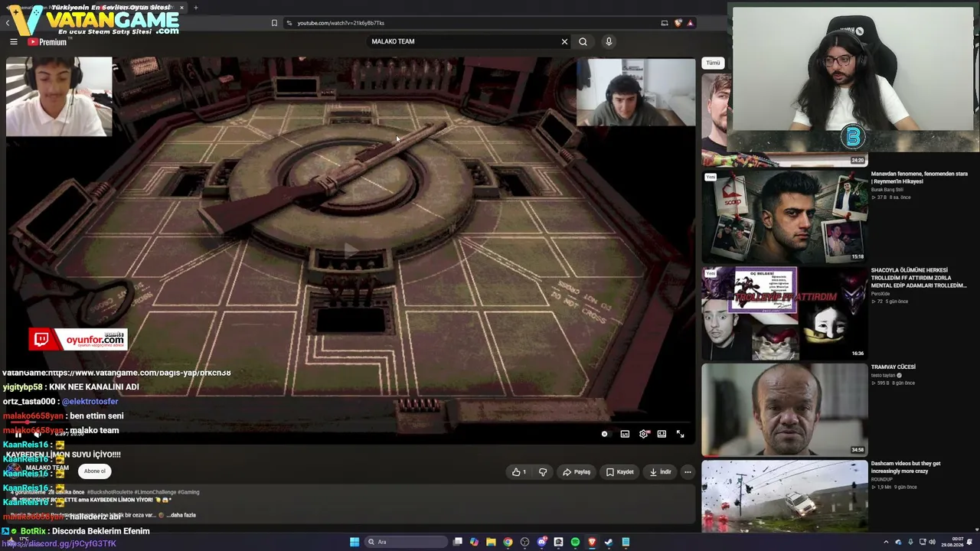Open TRAMVAY CÜCESİ video title
The image size is (980, 551).
click(893, 367)
